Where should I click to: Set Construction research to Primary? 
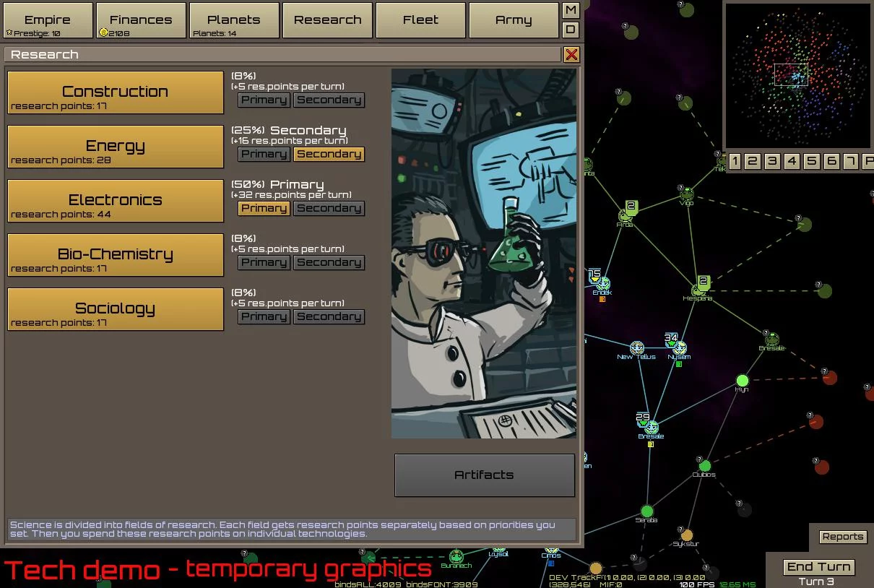[x=264, y=100]
